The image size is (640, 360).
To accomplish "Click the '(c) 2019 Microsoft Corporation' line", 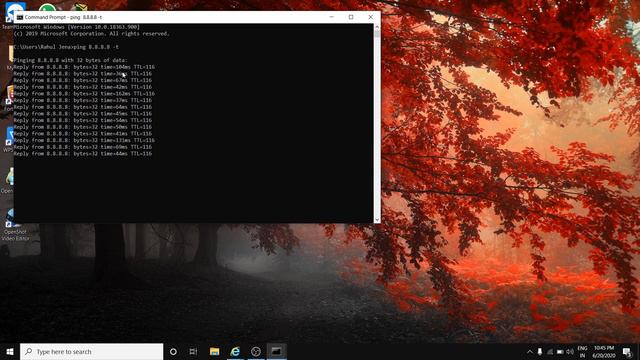I will tap(91, 33).
